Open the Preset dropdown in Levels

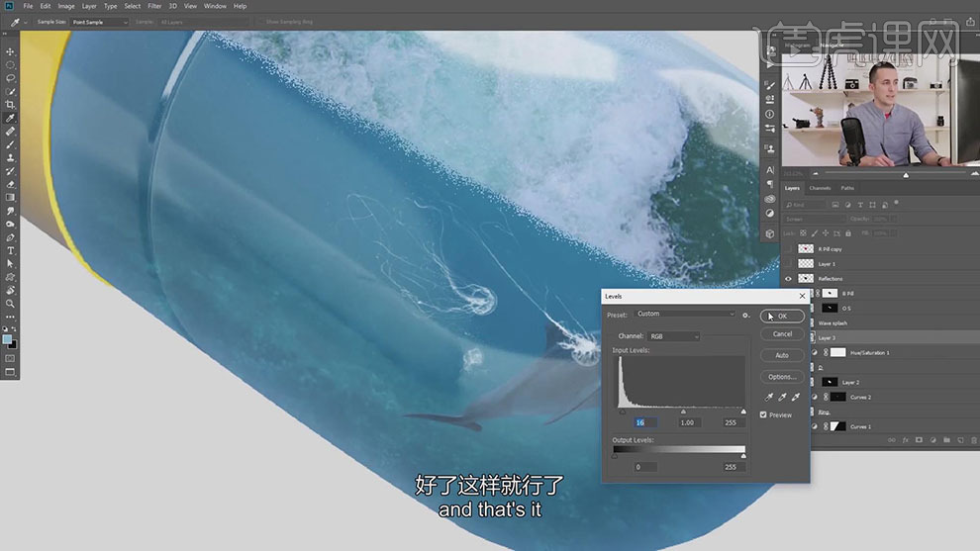pos(685,315)
